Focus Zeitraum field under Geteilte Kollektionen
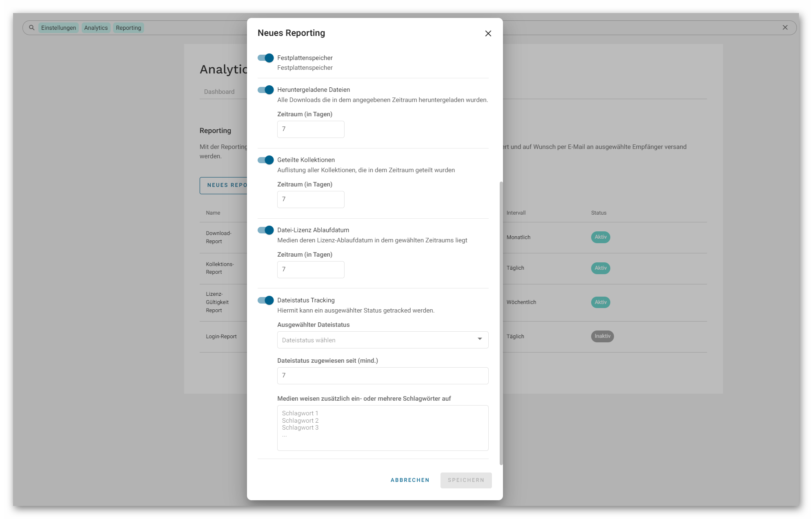The width and height of the screenshot is (812, 519). coord(311,200)
